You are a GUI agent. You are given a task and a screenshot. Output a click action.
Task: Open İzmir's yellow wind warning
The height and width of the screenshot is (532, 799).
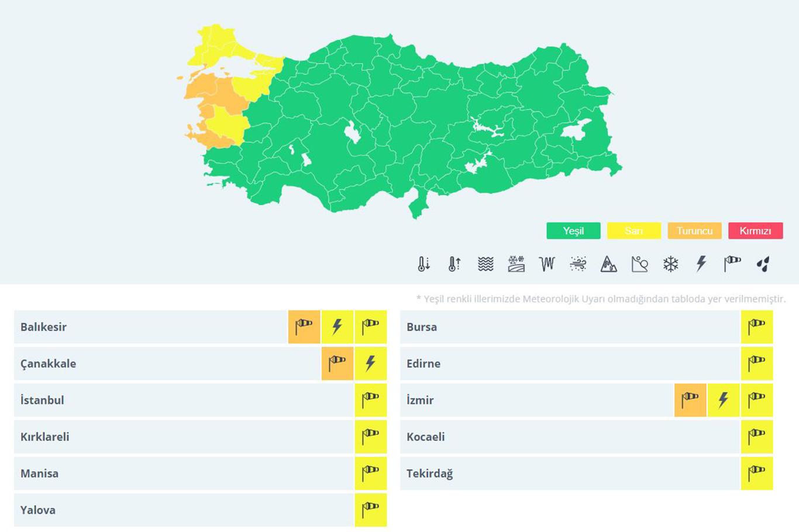pyautogui.click(x=757, y=400)
